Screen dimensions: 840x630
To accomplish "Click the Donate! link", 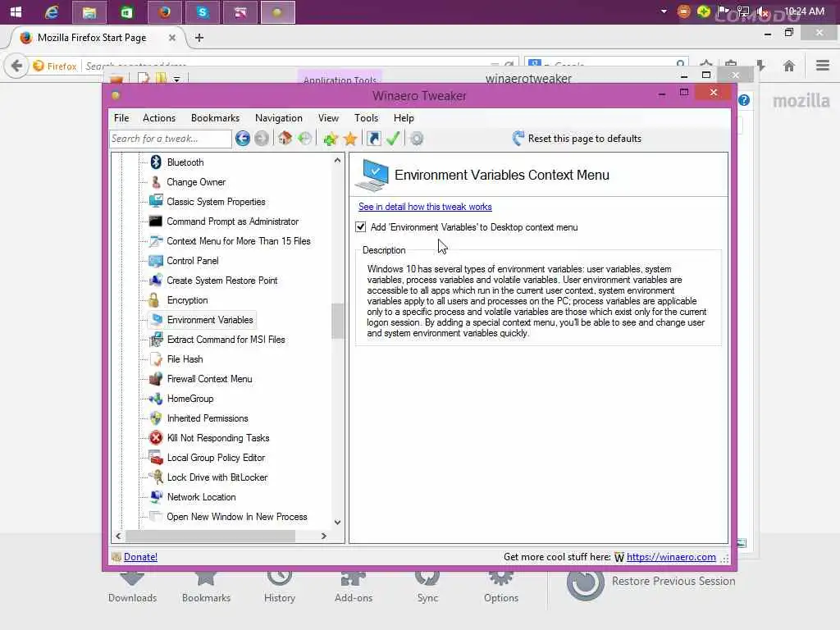I will [x=140, y=557].
